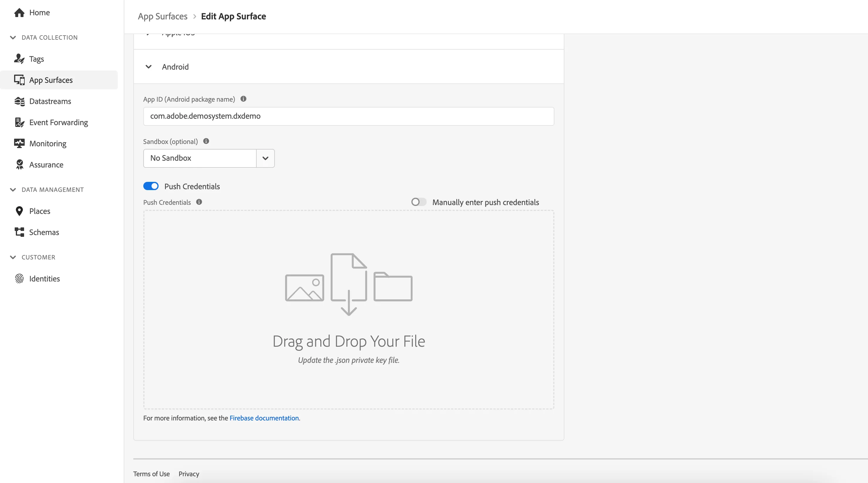Image resolution: width=868 pixels, height=483 pixels.
Task: Go to Datastreams in sidebar
Action: (50, 101)
